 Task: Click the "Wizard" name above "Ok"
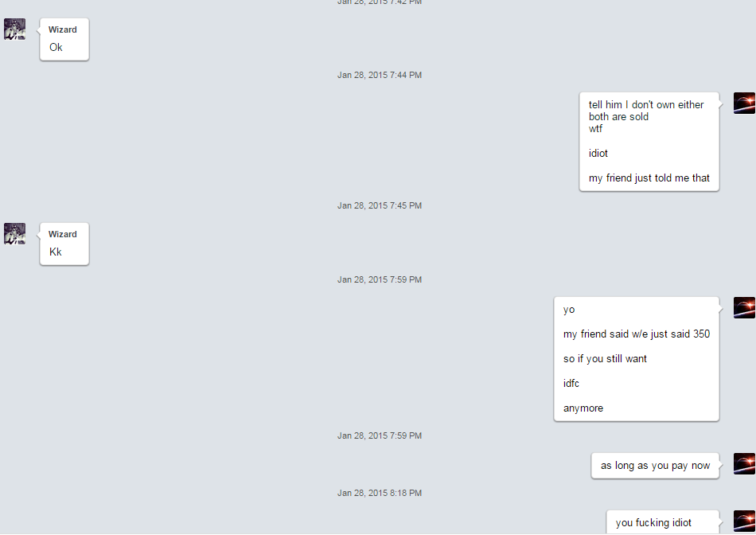63,30
